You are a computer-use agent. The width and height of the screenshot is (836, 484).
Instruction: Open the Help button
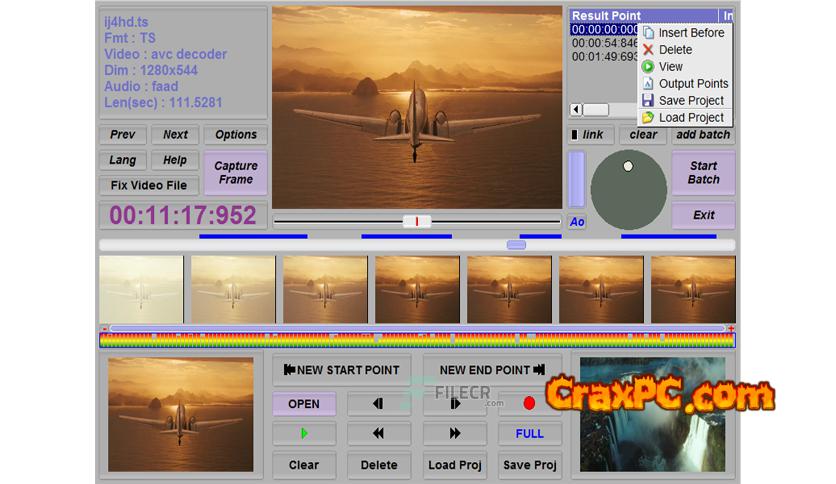click(175, 160)
